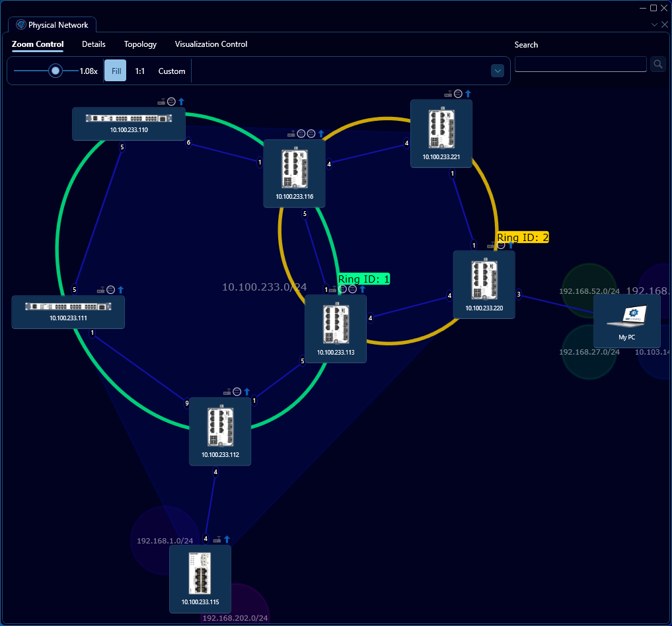Select the switch node 10.100.233.113

tap(336, 330)
